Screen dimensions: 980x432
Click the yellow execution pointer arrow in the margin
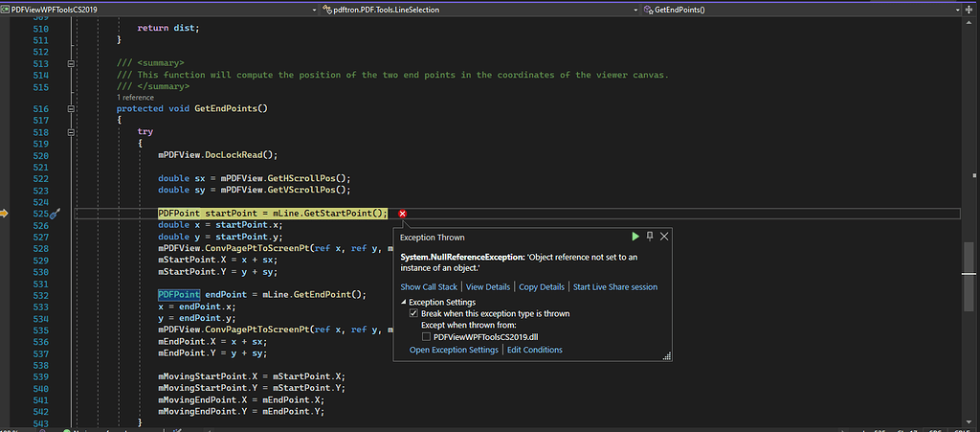[5, 214]
